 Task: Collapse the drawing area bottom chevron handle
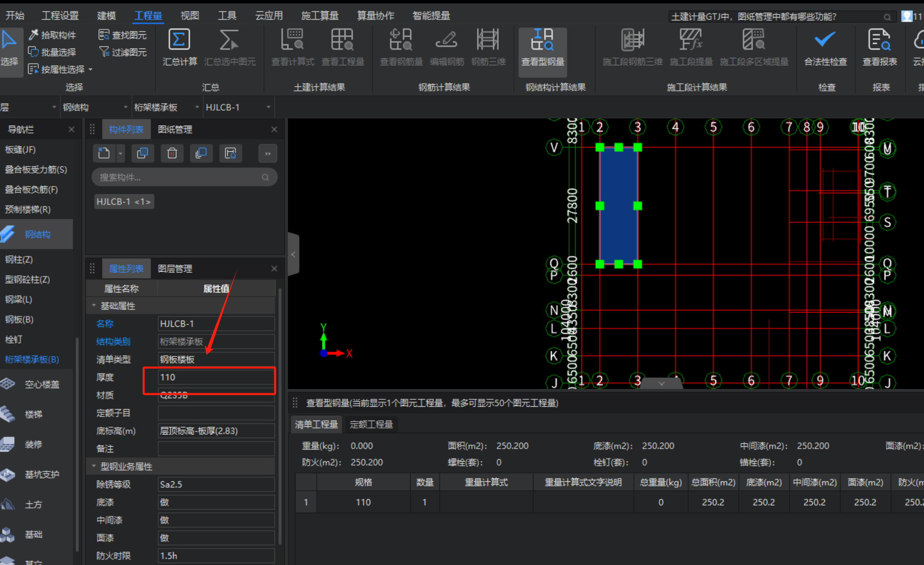coord(662,383)
